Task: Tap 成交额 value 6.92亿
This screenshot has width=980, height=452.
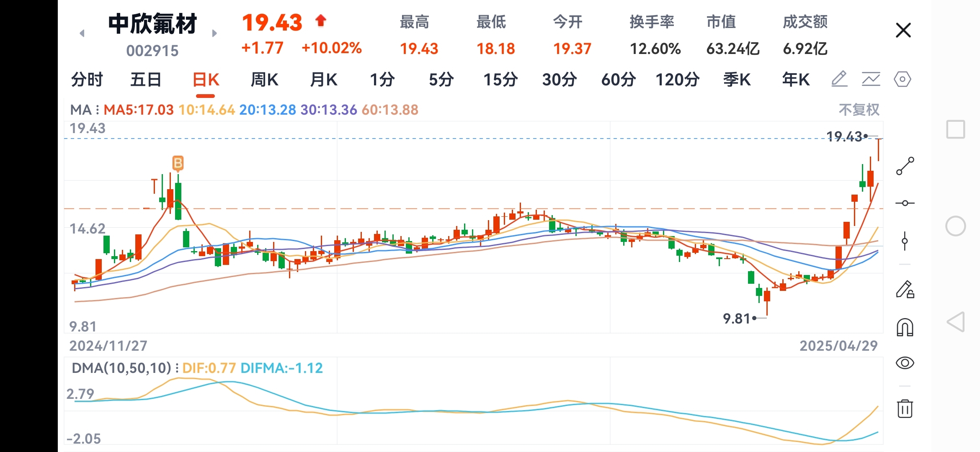Action: click(805, 49)
